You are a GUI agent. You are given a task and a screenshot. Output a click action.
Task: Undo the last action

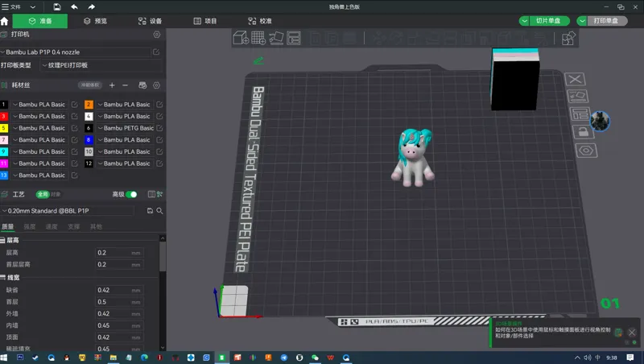click(74, 6)
